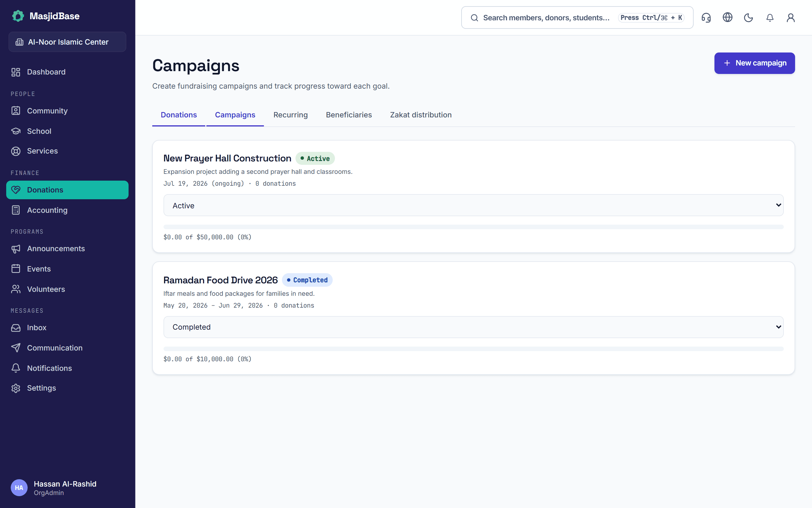This screenshot has height=508, width=812.
Task: Open the user profile icon
Action: click(791, 17)
